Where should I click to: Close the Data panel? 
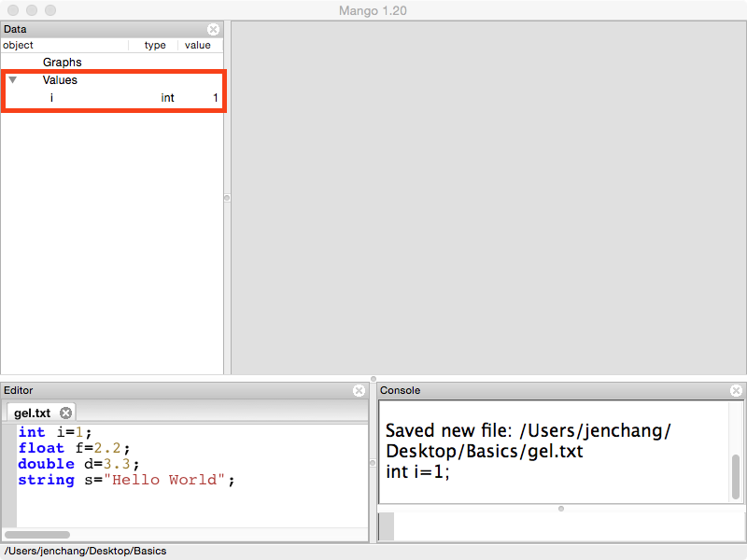tap(213, 29)
